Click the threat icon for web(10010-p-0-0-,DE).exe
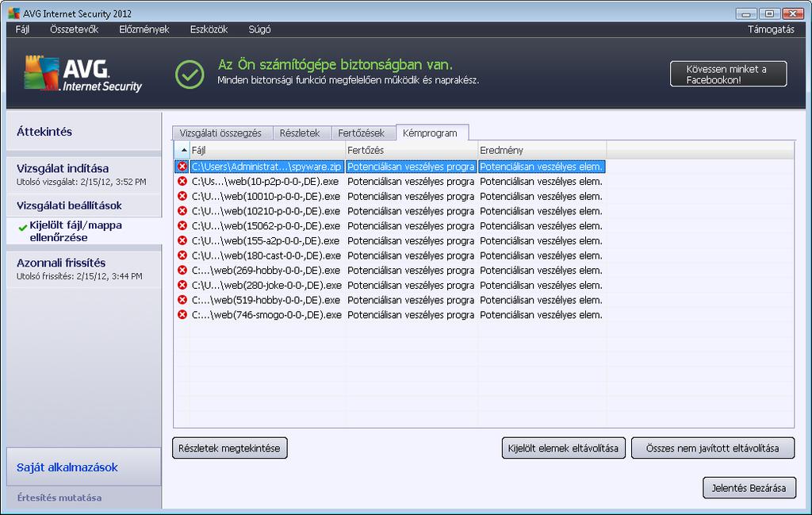This screenshot has height=515, width=812. coord(182,196)
